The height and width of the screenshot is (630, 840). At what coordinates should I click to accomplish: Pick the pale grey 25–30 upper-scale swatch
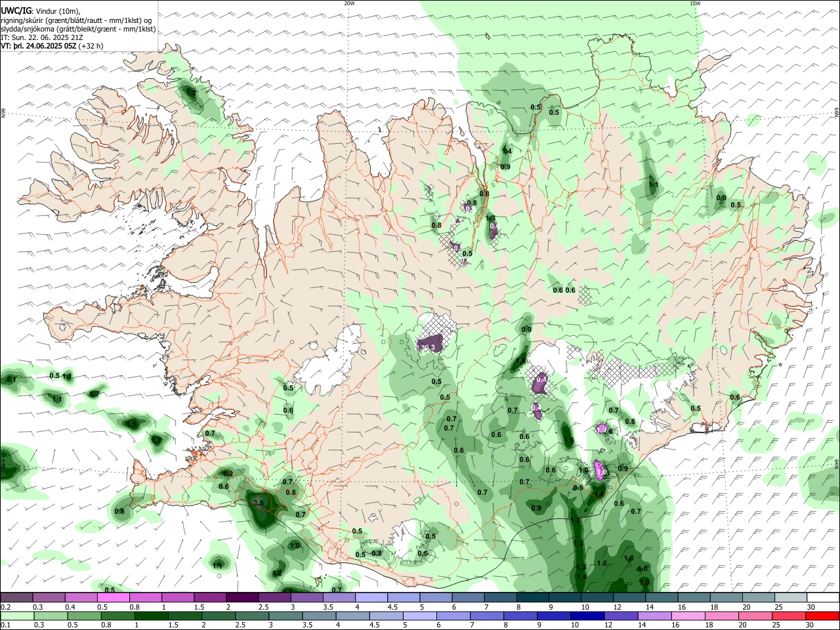point(790,597)
